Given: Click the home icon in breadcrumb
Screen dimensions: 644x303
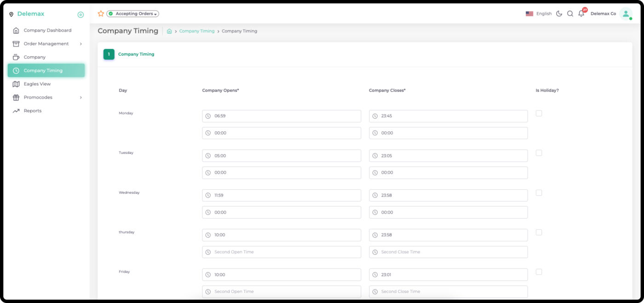Looking at the screenshot, I should point(169,31).
